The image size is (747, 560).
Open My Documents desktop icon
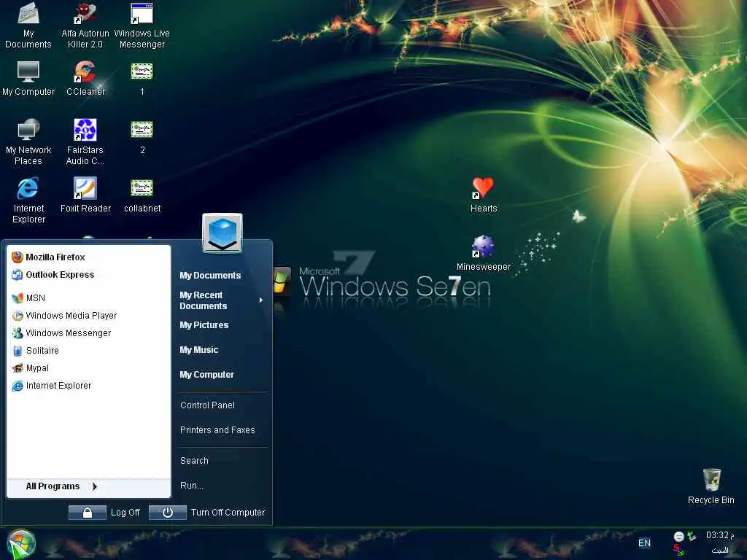pyautogui.click(x=28, y=25)
